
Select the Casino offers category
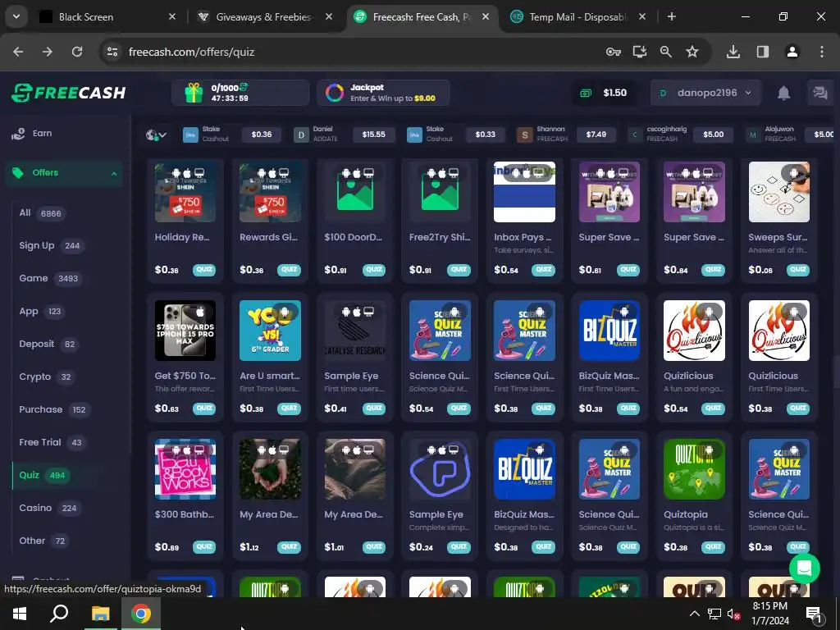coord(48,508)
